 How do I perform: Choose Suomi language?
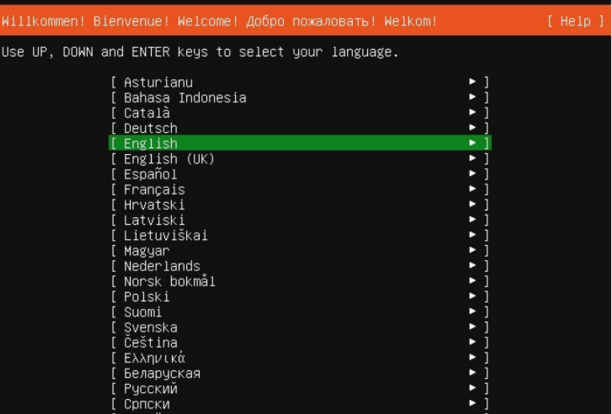point(299,312)
